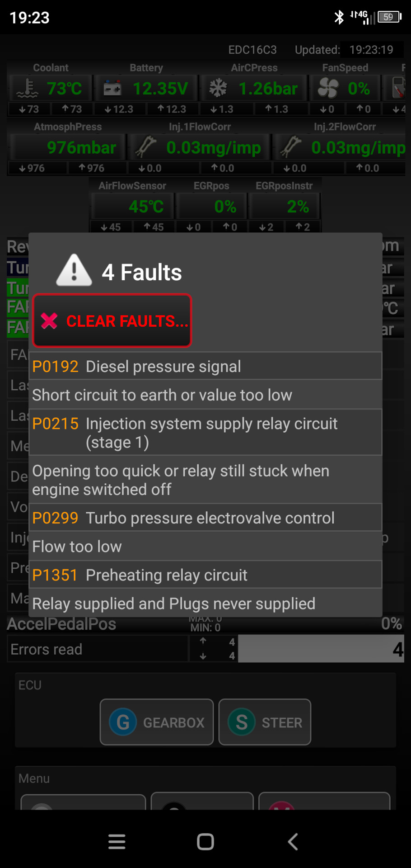
Task: Tap the fan speed icon
Action: point(328,88)
